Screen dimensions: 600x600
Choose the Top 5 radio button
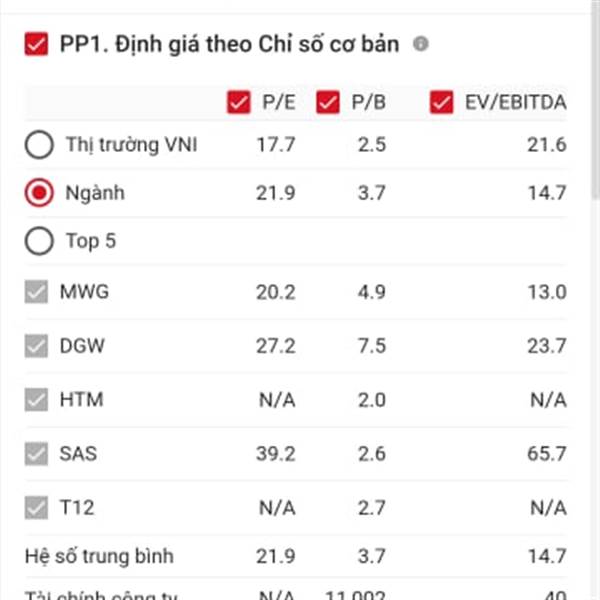pos(39,241)
